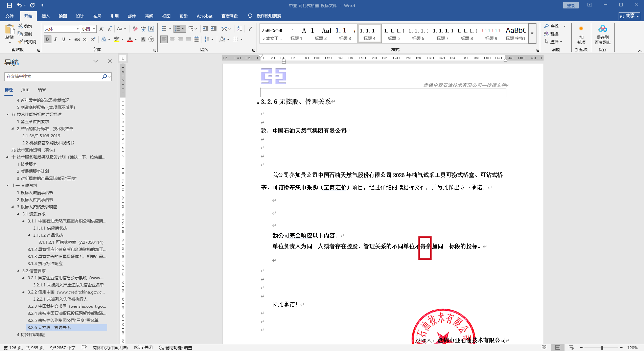Open navigation pane options chevron

point(96,61)
